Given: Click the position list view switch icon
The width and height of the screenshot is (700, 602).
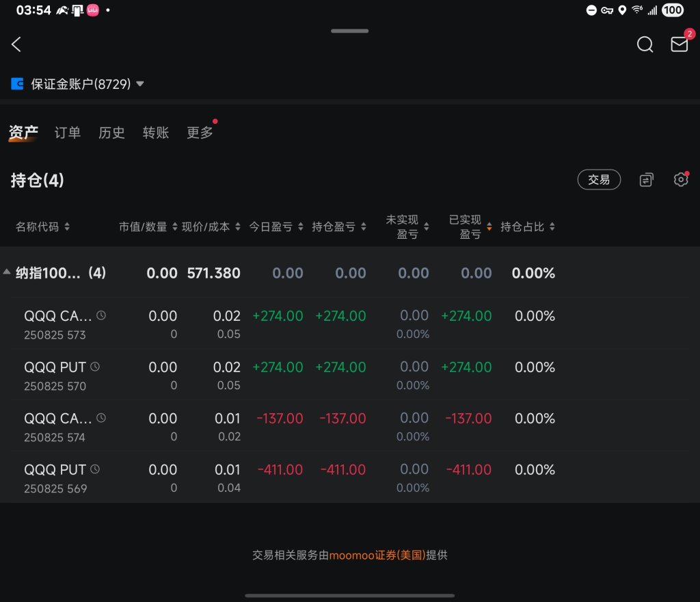Looking at the screenshot, I should coord(646,179).
